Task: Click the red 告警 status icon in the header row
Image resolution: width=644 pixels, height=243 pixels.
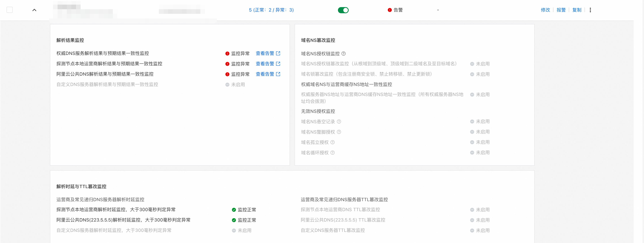Action: point(390,10)
